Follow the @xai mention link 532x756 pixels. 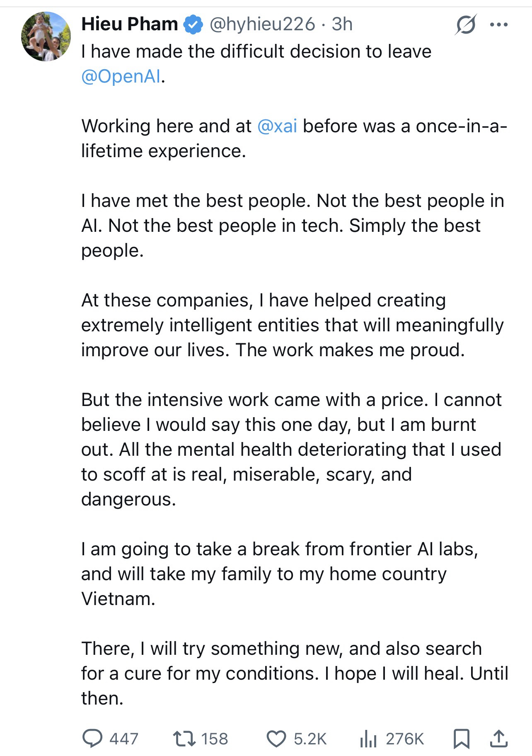tap(277, 126)
